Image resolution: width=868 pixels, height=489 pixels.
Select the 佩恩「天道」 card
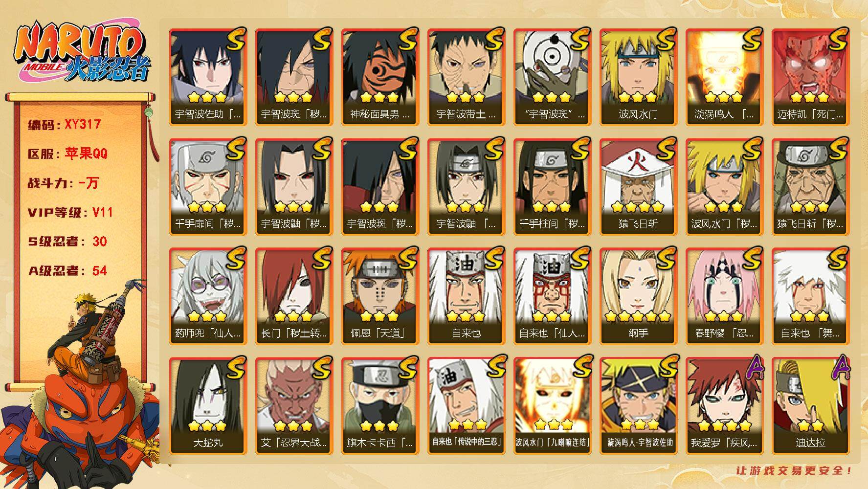[x=380, y=296]
